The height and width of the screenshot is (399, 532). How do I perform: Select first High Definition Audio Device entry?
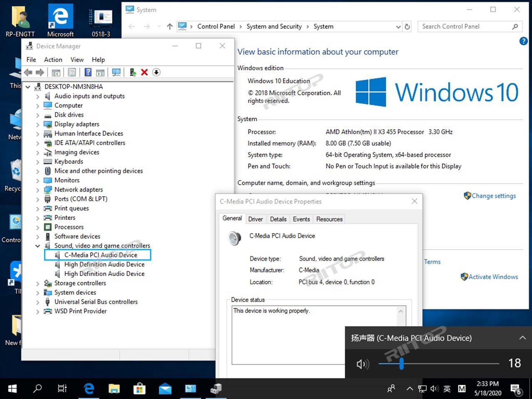[x=104, y=264]
